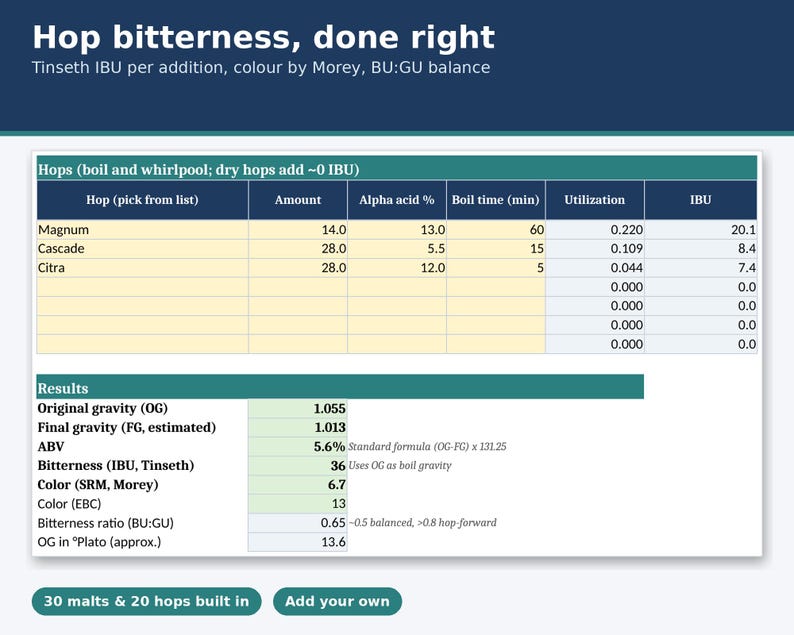Click the 'Color (SRM, Morey)' label

(98, 485)
